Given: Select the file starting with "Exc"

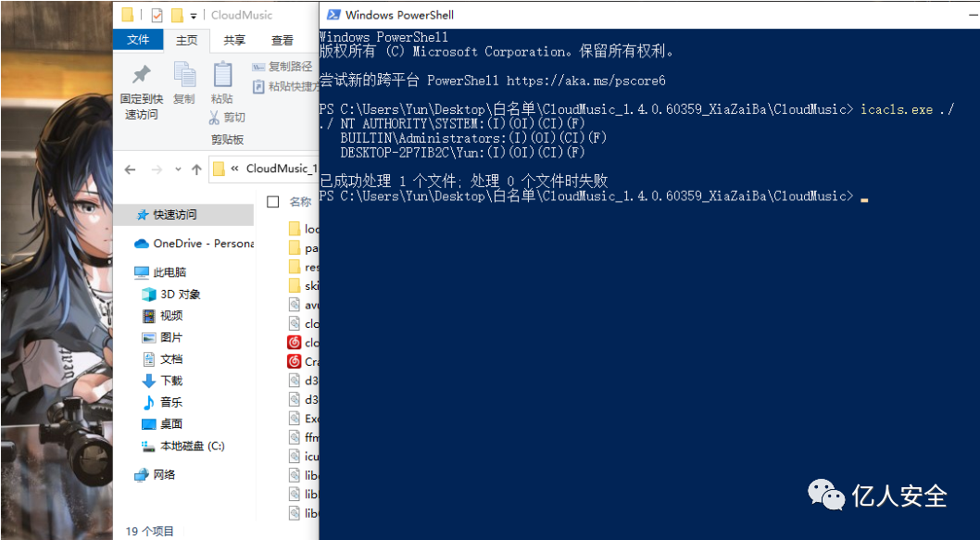Looking at the screenshot, I should pyautogui.click(x=304, y=418).
